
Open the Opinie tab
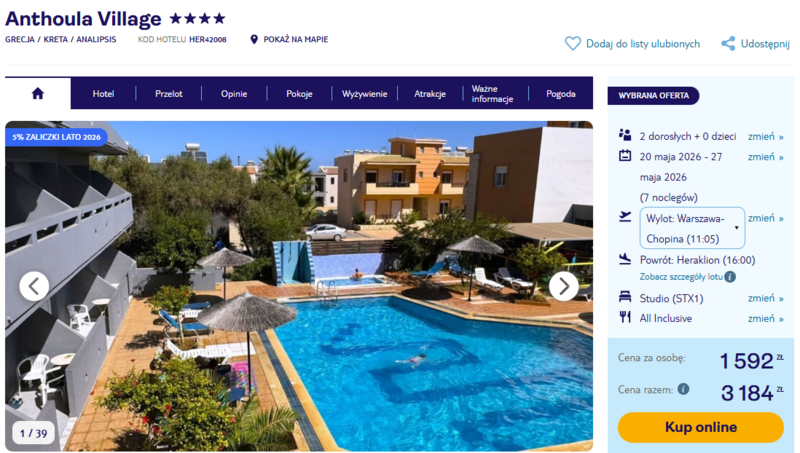pos(234,94)
